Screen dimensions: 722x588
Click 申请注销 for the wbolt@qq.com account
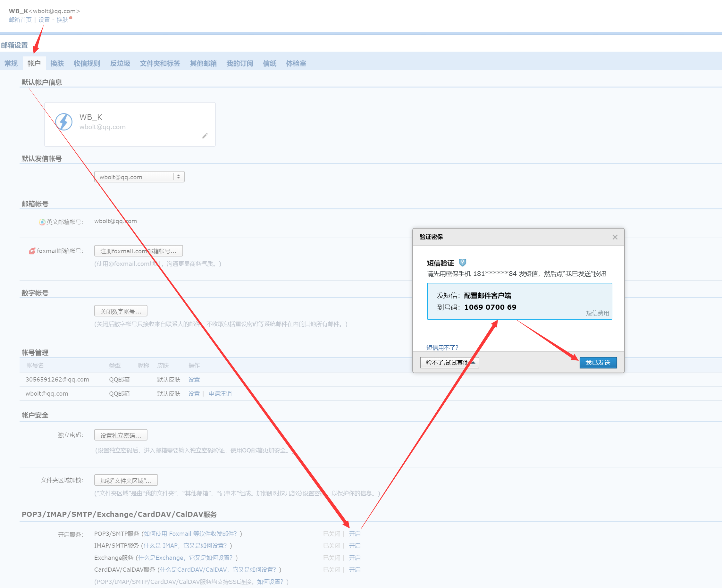coord(220,394)
